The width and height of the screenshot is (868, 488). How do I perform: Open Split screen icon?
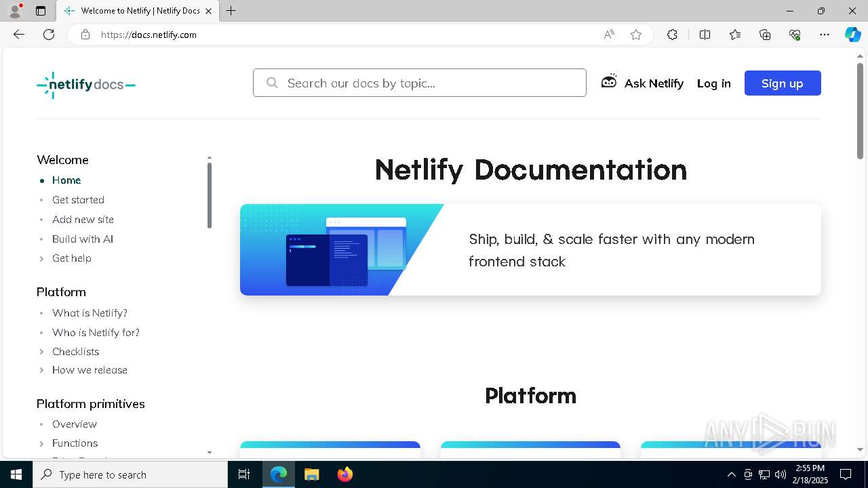pos(705,35)
